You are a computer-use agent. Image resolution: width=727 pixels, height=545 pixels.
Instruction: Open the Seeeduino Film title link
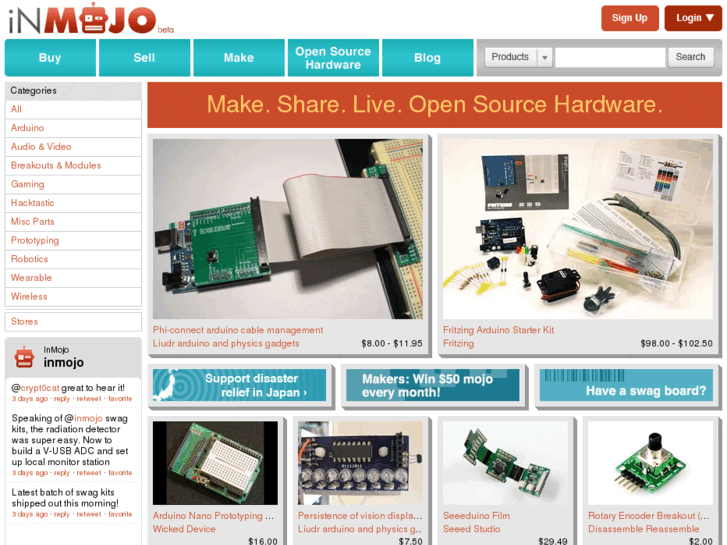pyautogui.click(x=476, y=516)
